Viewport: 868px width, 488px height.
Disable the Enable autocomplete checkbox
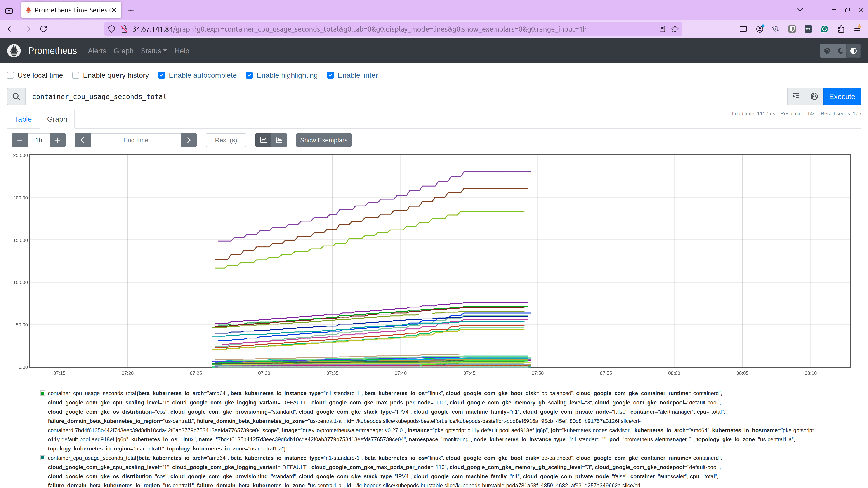pyautogui.click(x=162, y=75)
